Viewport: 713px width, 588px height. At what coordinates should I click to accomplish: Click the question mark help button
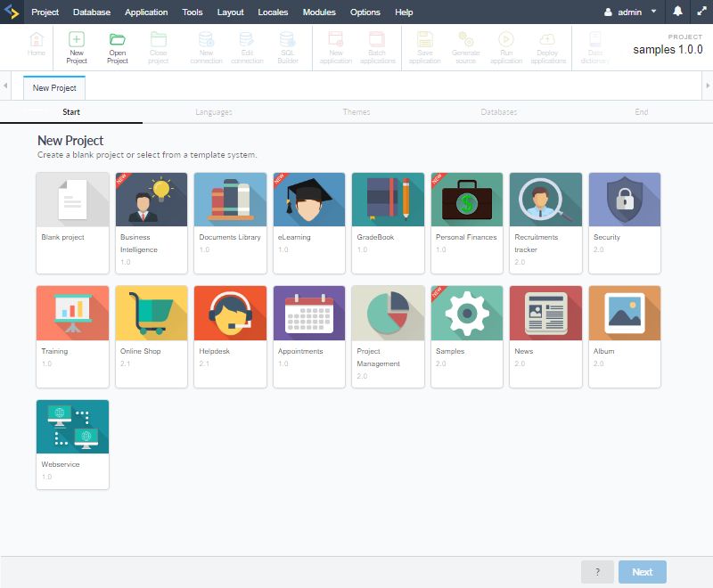click(x=597, y=571)
